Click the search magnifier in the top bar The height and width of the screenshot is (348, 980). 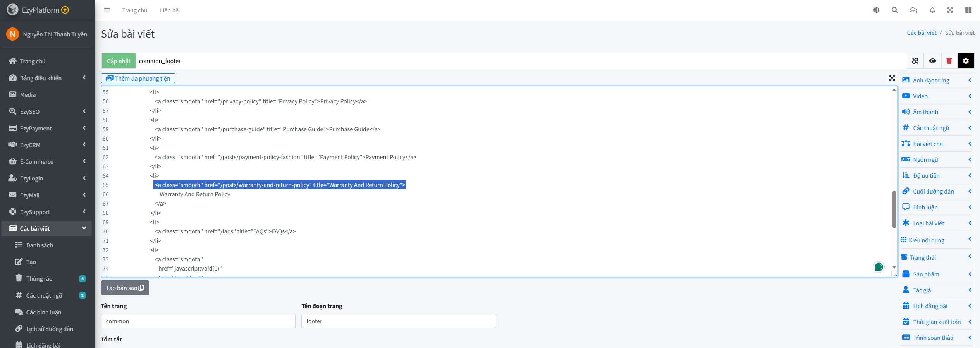(x=894, y=10)
